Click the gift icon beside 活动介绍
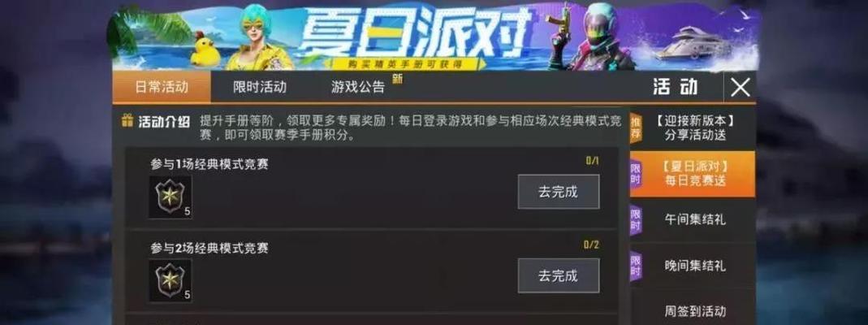 127,121
